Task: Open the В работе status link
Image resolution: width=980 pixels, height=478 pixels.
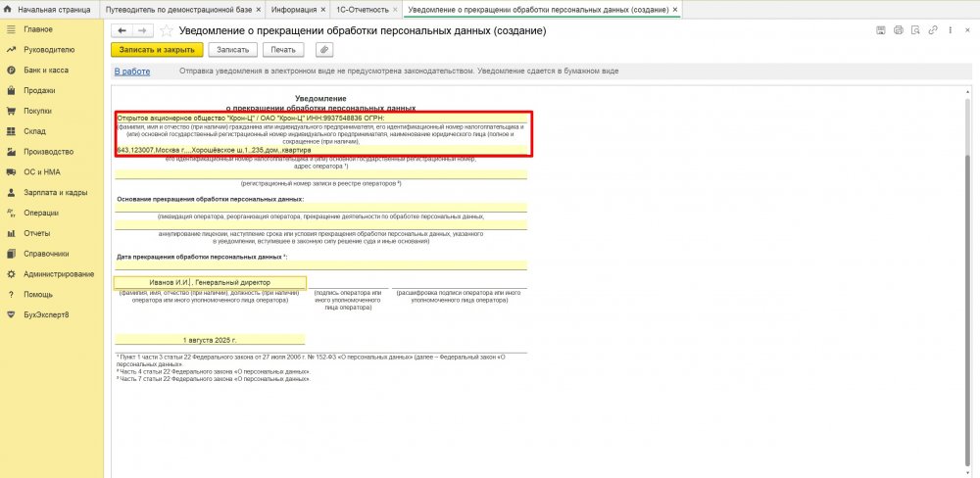Action: (x=132, y=72)
